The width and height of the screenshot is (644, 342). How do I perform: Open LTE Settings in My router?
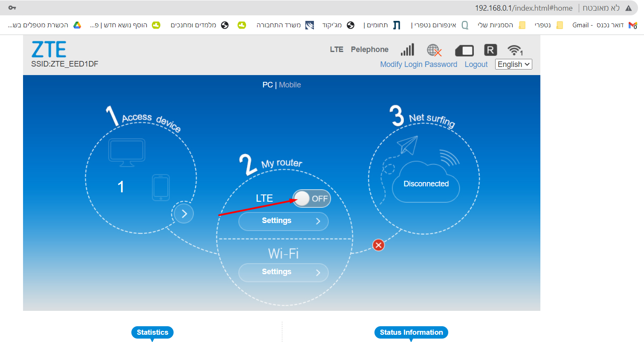[283, 221]
